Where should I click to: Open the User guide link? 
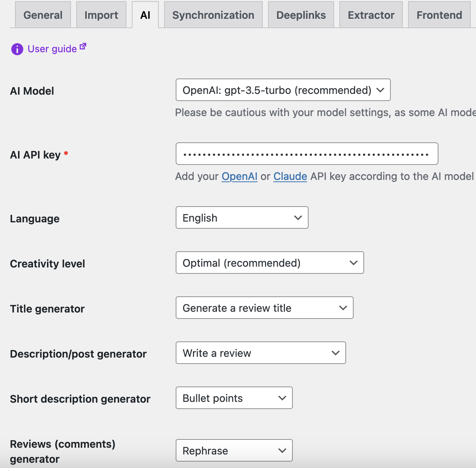(52, 49)
